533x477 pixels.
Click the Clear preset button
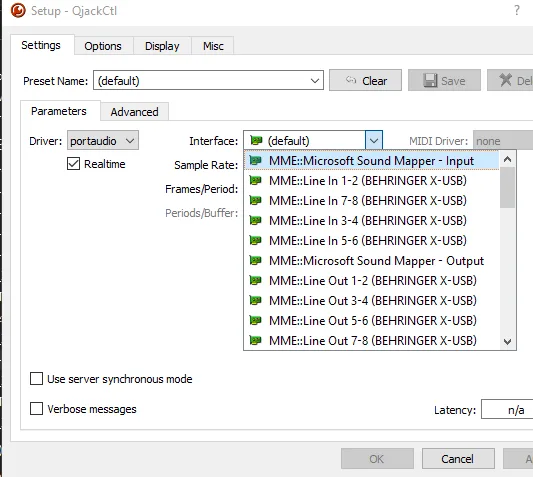(x=365, y=81)
